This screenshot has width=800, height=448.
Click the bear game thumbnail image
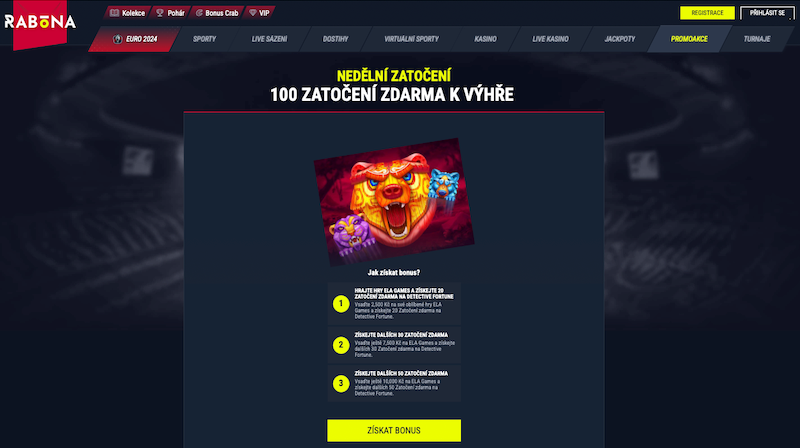tap(394, 202)
